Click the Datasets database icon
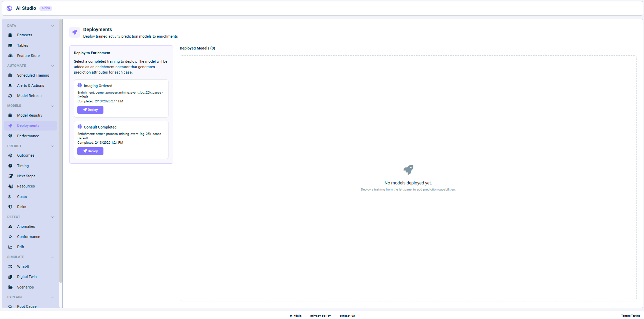Screen dimensions: 644x319 (10, 35)
